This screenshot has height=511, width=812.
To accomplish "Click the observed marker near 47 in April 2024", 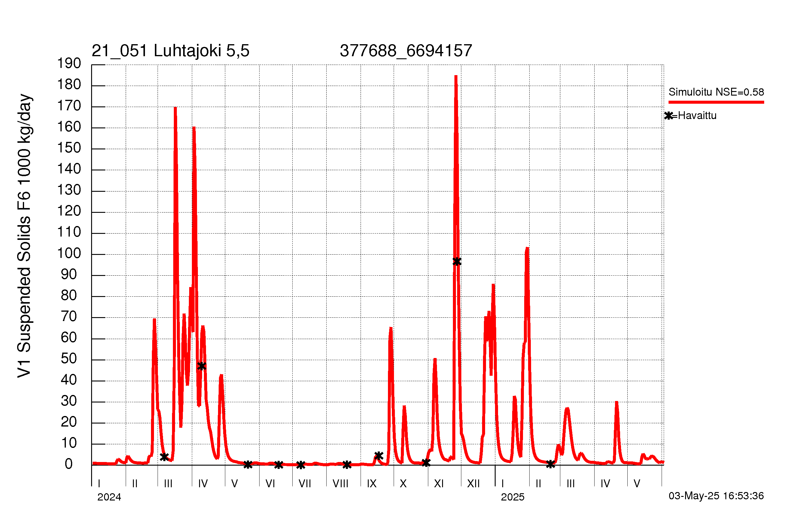I will [202, 366].
